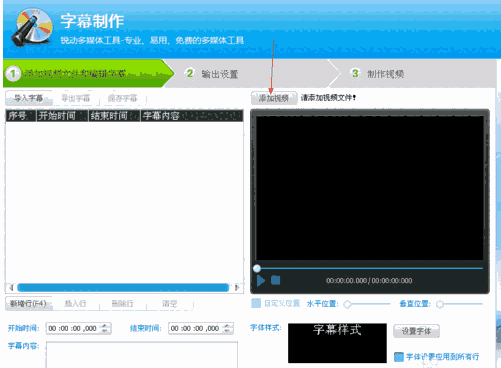Click the 结束时间 spinner arrows

(x=227, y=328)
